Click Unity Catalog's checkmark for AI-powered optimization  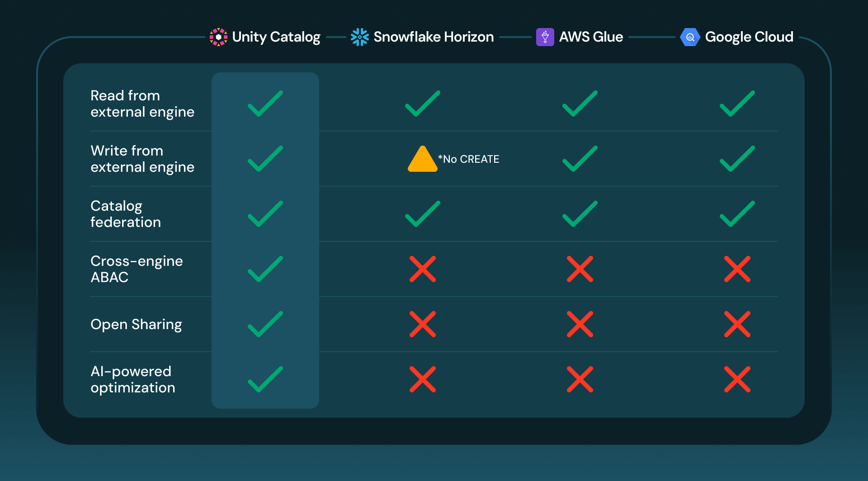pyautogui.click(x=265, y=379)
